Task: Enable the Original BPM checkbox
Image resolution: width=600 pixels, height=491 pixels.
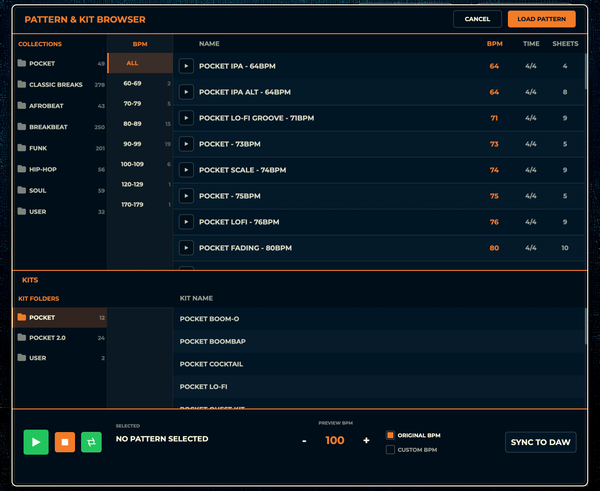Action: point(390,435)
